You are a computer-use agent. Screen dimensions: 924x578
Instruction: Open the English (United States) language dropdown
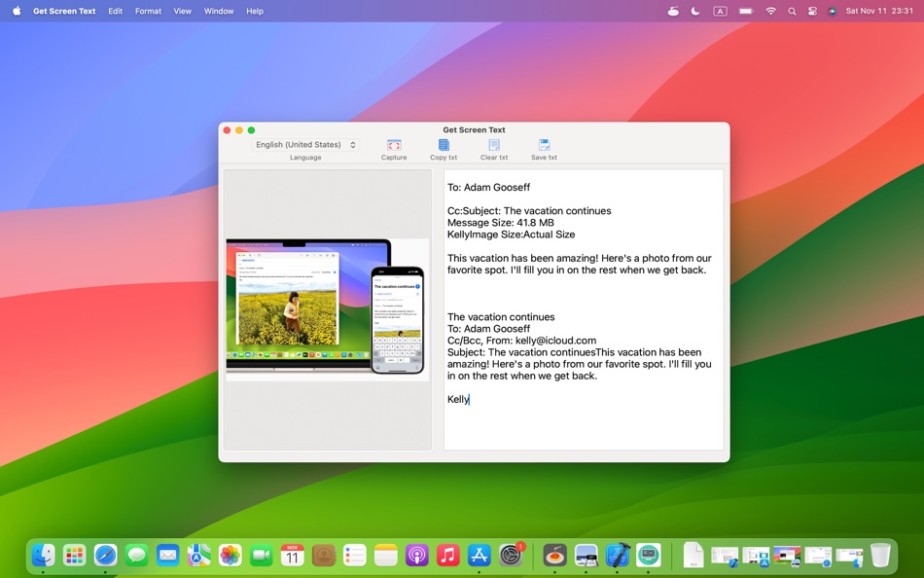coord(305,144)
